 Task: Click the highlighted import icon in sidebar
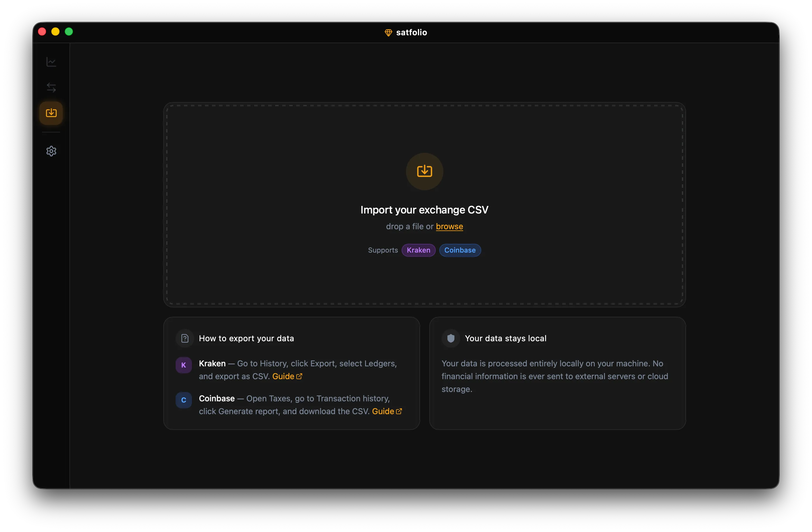tap(51, 113)
